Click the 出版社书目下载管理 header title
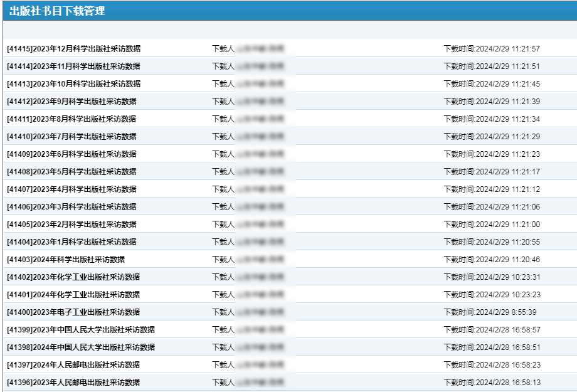The height and width of the screenshot is (392, 577). coord(57,11)
